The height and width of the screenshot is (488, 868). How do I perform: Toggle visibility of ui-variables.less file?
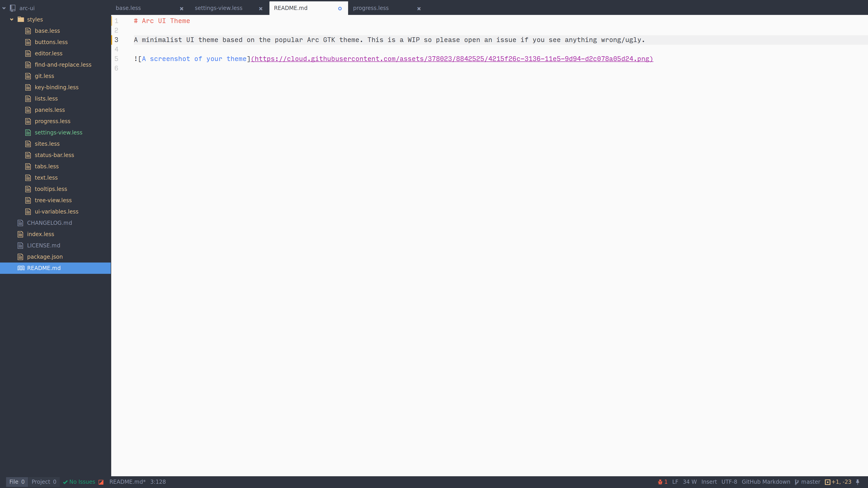coord(56,211)
